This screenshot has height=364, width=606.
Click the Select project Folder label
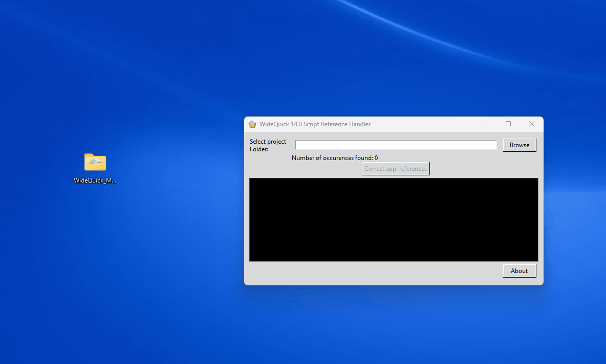click(268, 142)
